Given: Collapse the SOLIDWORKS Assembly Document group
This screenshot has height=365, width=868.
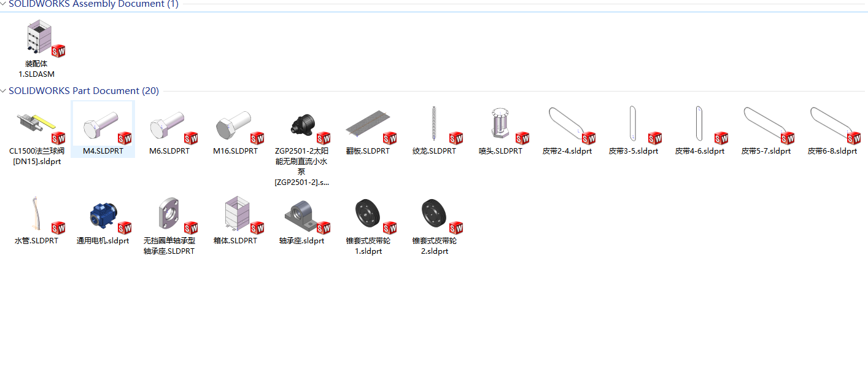Looking at the screenshot, I should (x=4, y=4).
